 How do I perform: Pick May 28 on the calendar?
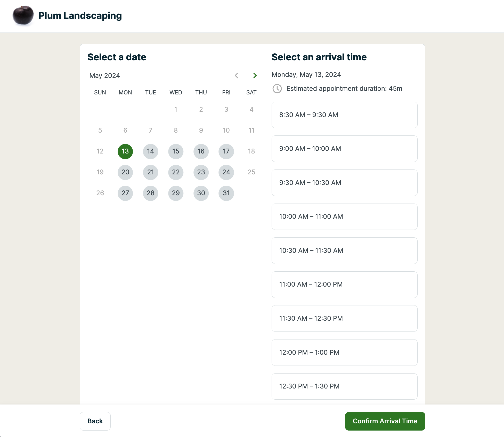click(150, 193)
